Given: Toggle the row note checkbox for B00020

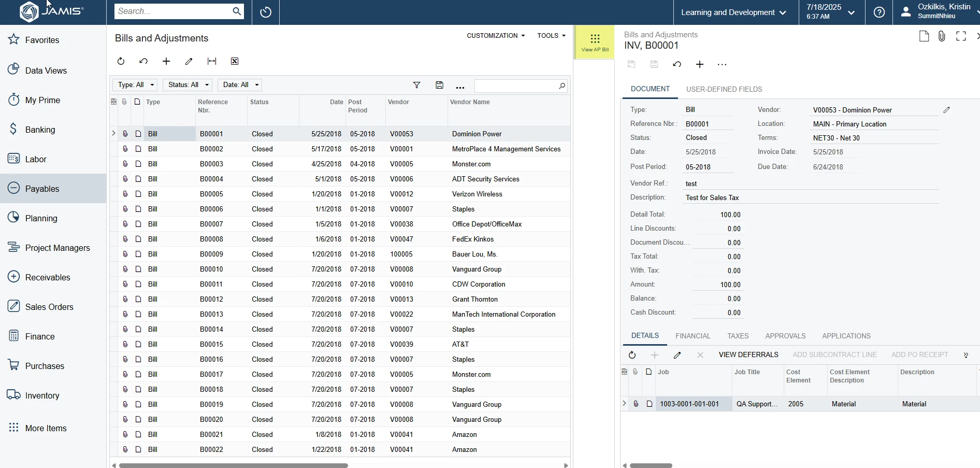Looking at the screenshot, I should click(138, 419).
